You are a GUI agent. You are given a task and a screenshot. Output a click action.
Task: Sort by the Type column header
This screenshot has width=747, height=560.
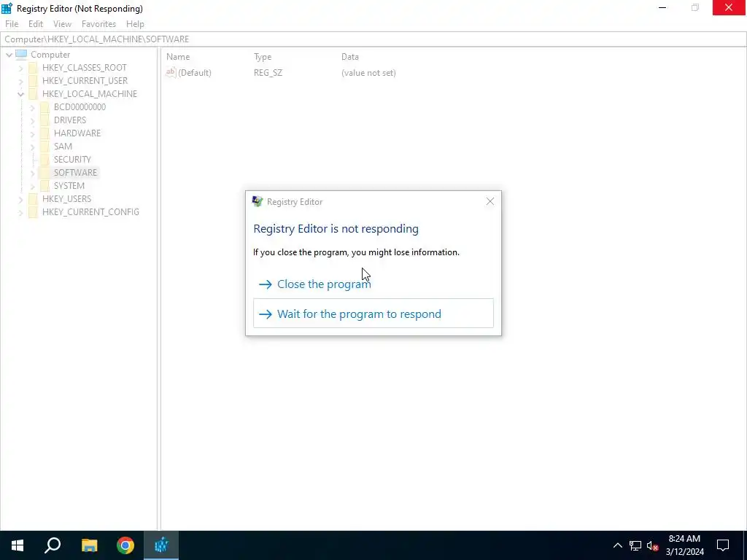(x=263, y=57)
